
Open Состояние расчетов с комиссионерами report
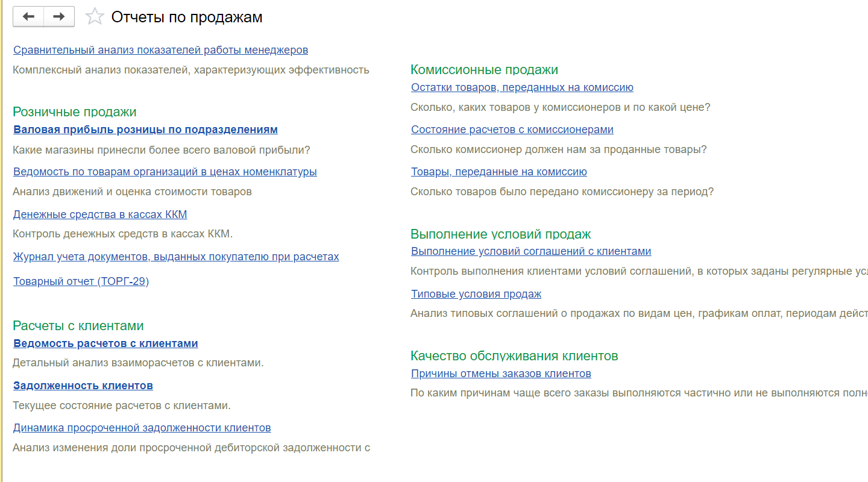click(512, 130)
